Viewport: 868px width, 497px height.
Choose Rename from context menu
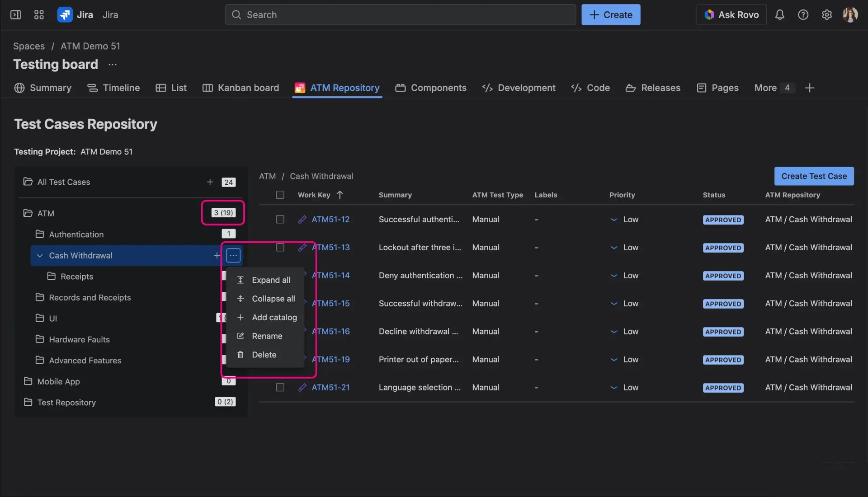point(265,336)
